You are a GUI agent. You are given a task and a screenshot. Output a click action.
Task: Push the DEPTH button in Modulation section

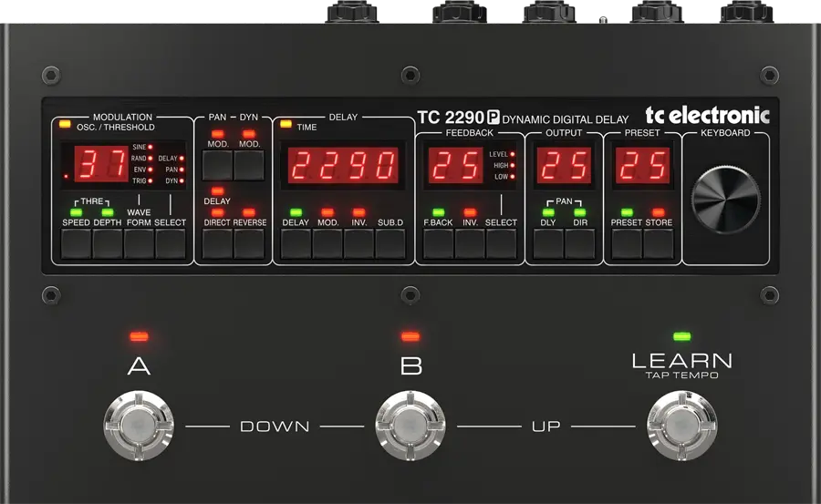pyautogui.click(x=108, y=244)
